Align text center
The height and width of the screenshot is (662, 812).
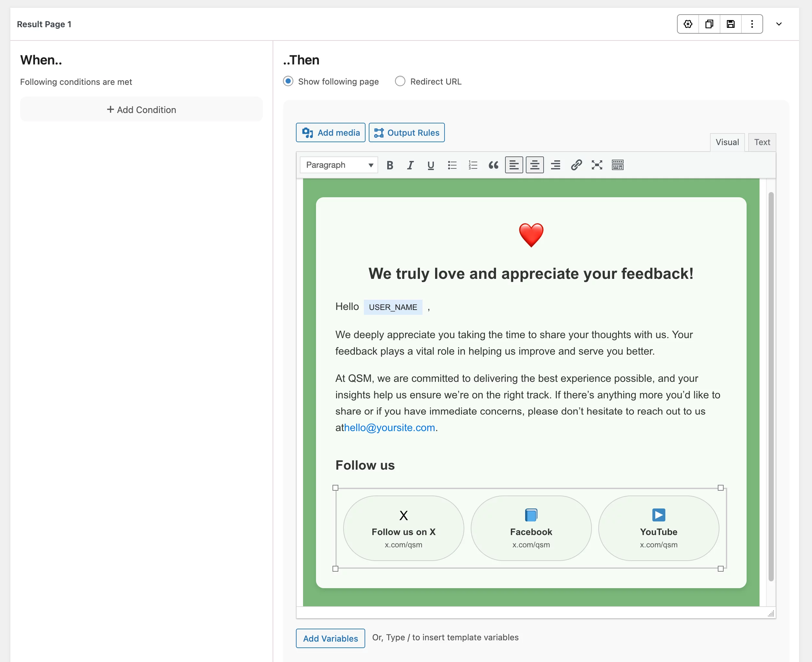(535, 165)
